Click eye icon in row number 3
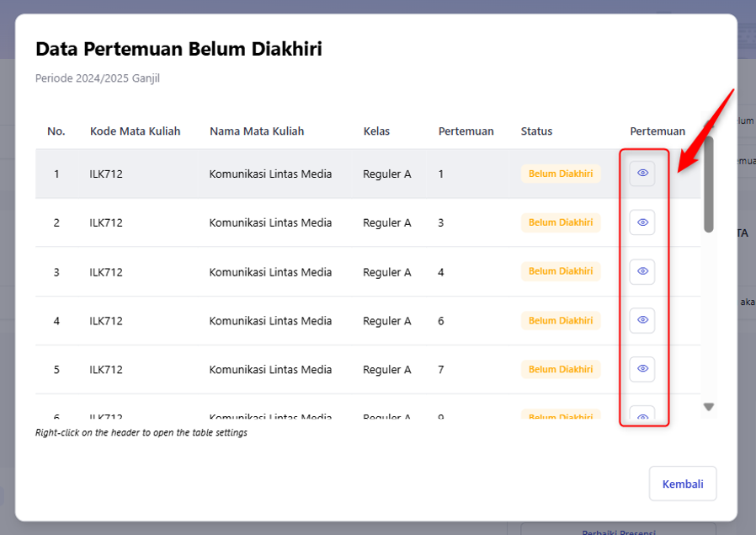 click(642, 271)
